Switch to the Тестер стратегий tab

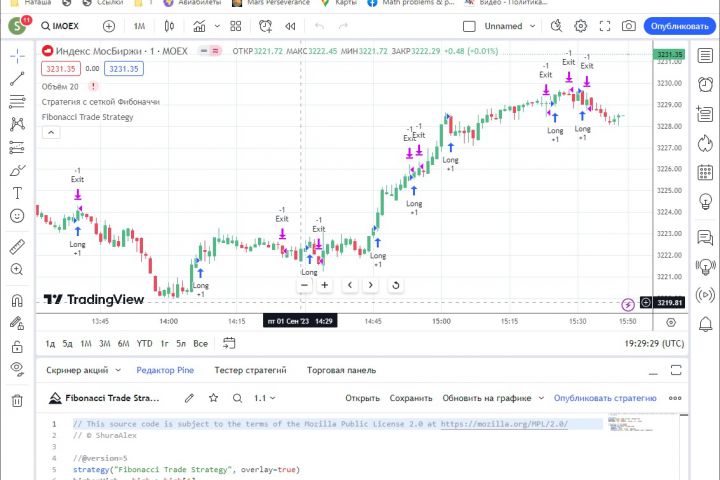(250, 370)
